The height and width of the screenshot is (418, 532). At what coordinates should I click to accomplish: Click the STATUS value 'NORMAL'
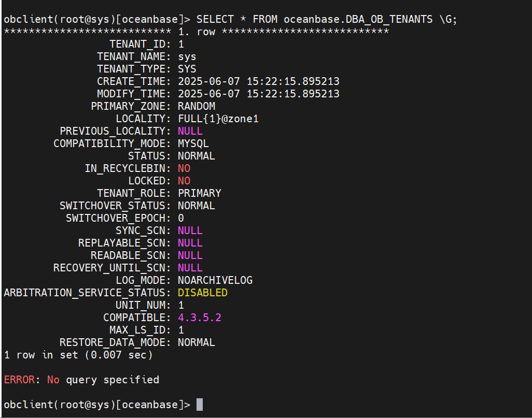[197, 156]
